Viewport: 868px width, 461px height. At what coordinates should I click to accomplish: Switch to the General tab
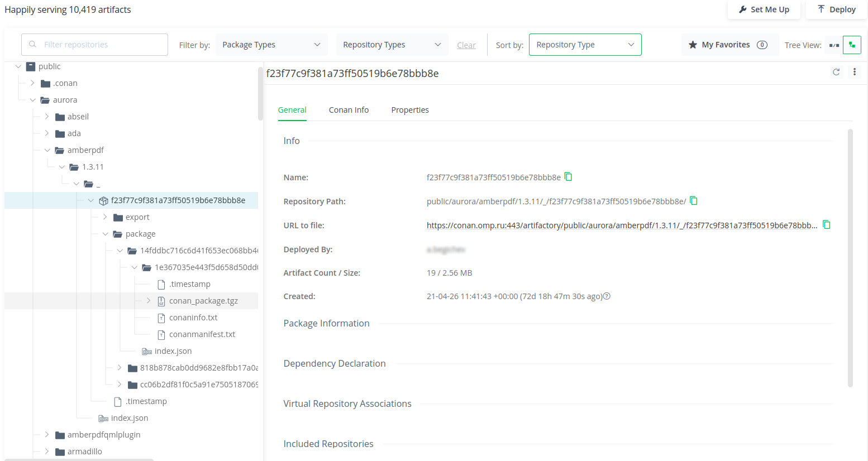point(292,110)
